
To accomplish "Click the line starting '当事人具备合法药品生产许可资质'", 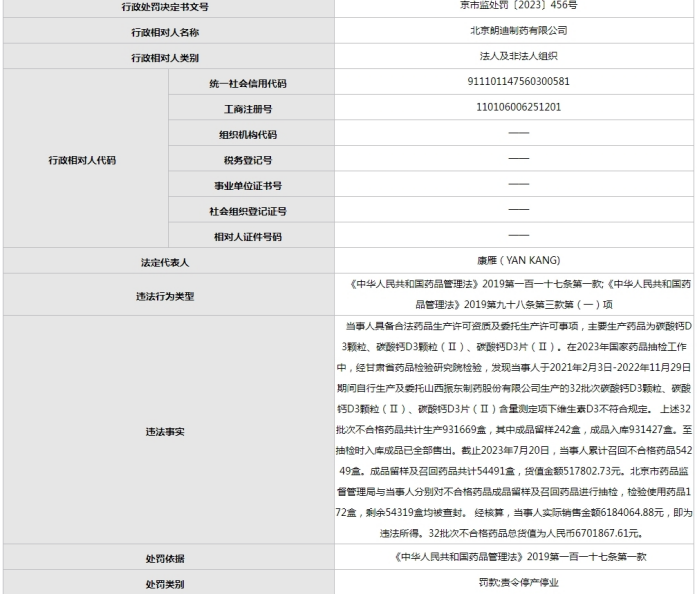I will pyautogui.click(x=518, y=326).
